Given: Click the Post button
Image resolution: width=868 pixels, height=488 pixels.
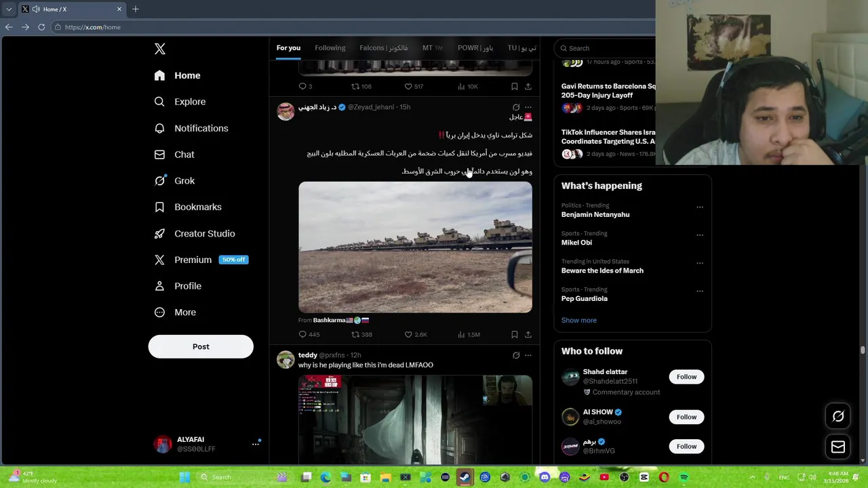Looking at the screenshot, I should point(201,346).
